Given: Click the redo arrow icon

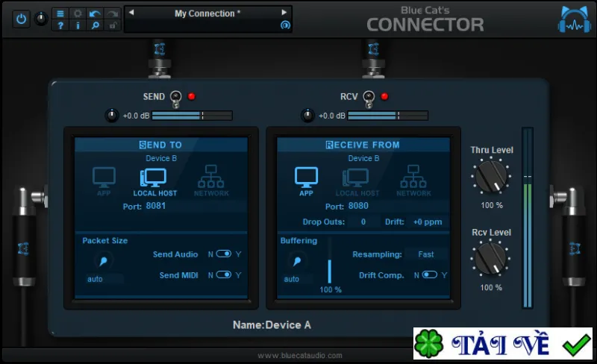Looking at the screenshot, I should (113, 13).
